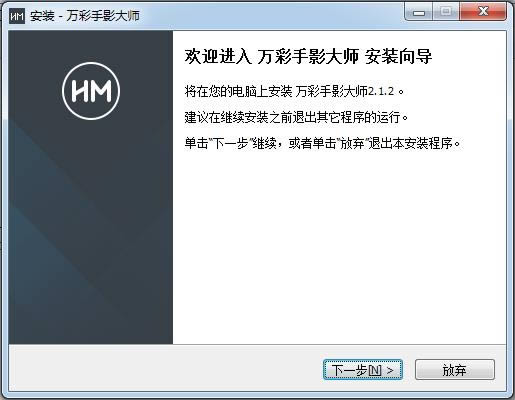515x400 pixels.
Task: Click the version number 2.1.2 text
Action: (x=381, y=91)
